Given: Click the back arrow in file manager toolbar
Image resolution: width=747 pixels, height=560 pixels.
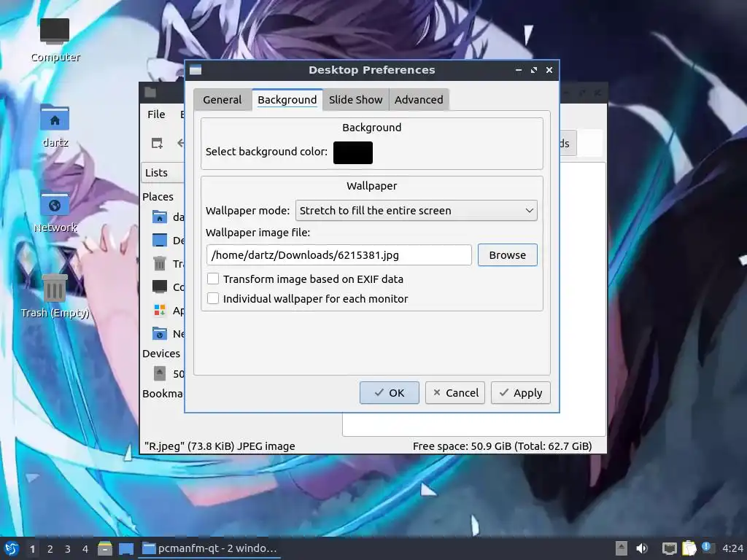Looking at the screenshot, I should tap(181, 143).
